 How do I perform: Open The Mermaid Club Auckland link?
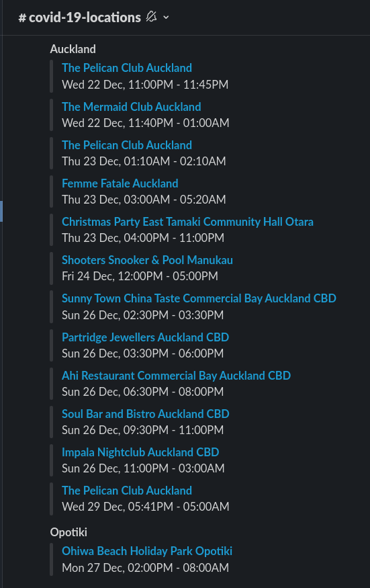(131, 107)
